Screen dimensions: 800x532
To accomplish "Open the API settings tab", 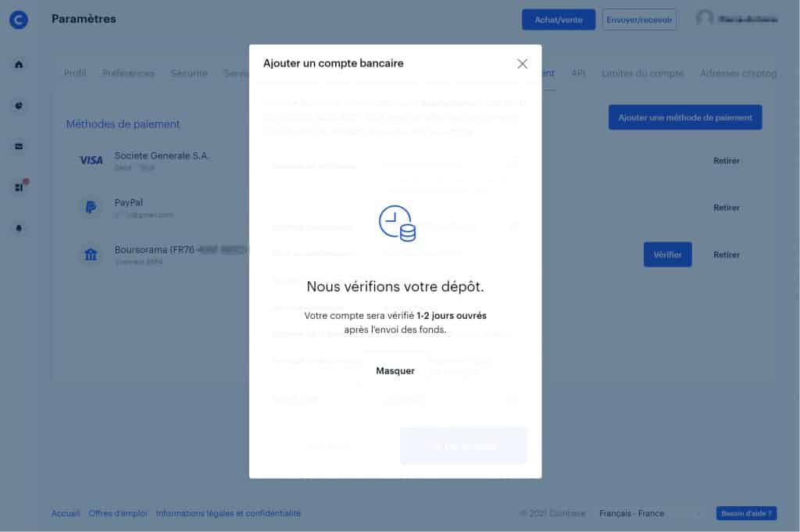I will [577, 73].
